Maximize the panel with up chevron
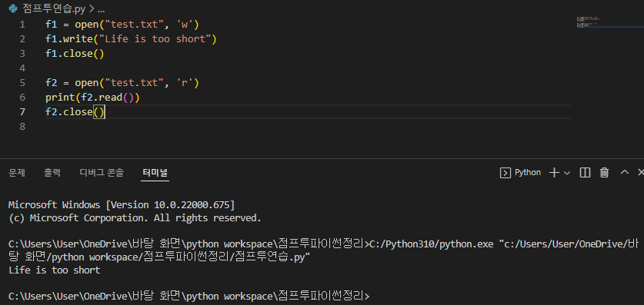This screenshot has width=644, height=305. point(624,172)
